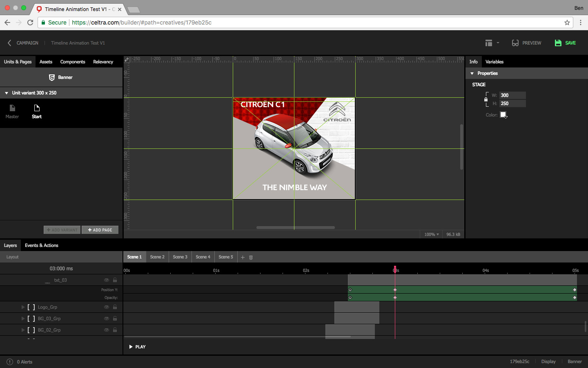Select the Master page icon

[x=12, y=108]
